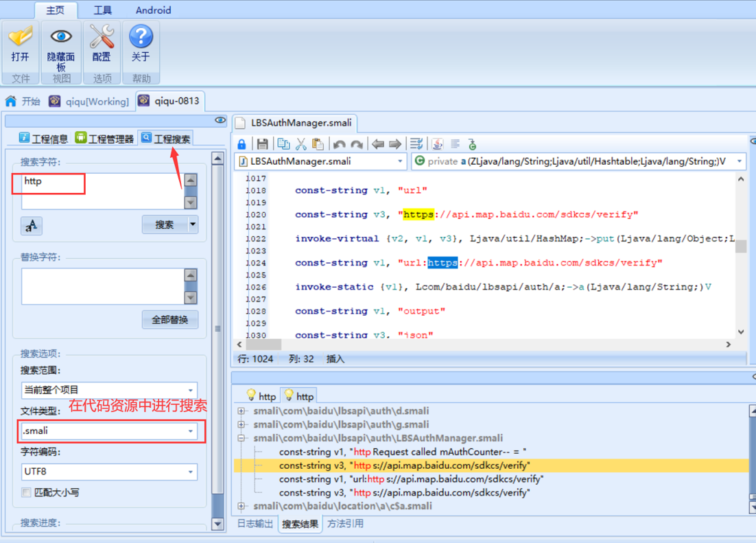Viewport: 756px width, 543px height.
Task: Open the 配置 settings tools icon
Action: coord(102,36)
